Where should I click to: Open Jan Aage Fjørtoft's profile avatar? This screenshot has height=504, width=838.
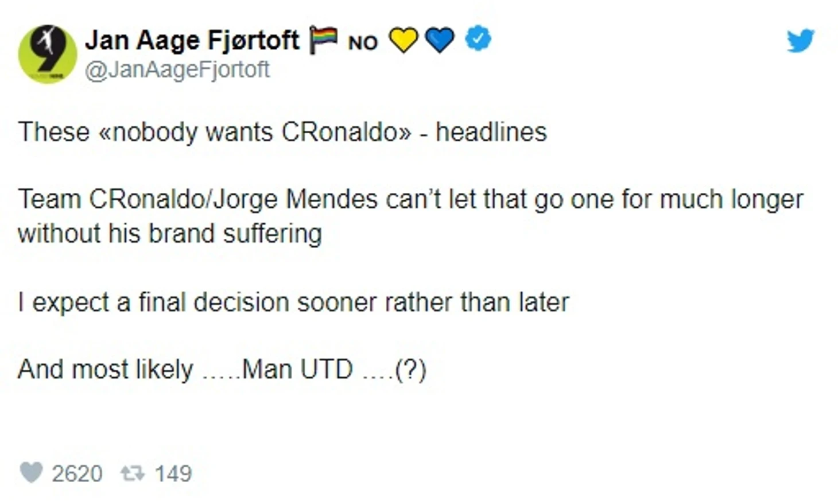click(x=48, y=54)
